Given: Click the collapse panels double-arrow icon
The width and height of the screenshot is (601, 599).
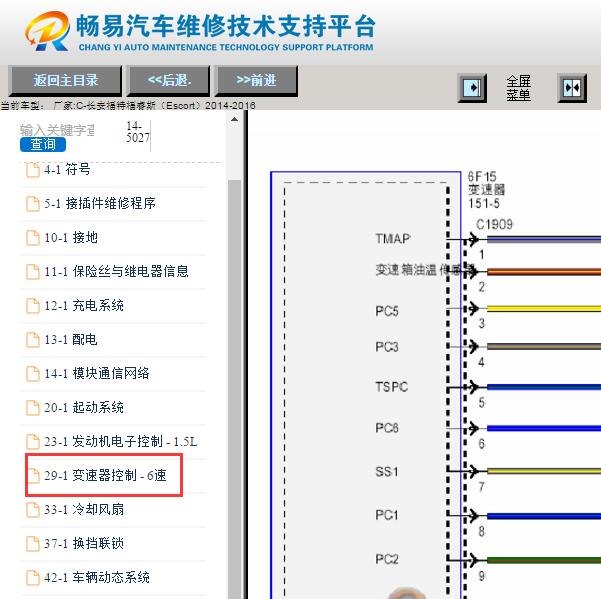Looking at the screenshot, I should 572,88.
